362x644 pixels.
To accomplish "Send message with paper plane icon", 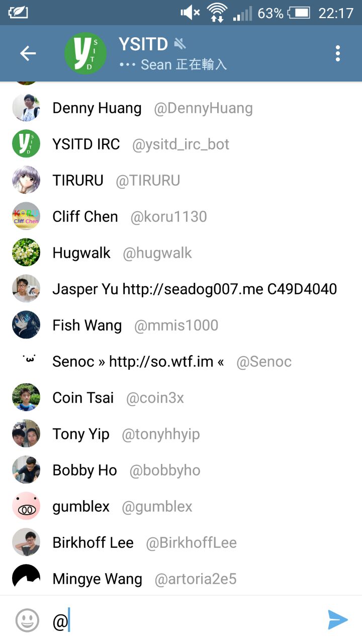I will tap(337, 620).
